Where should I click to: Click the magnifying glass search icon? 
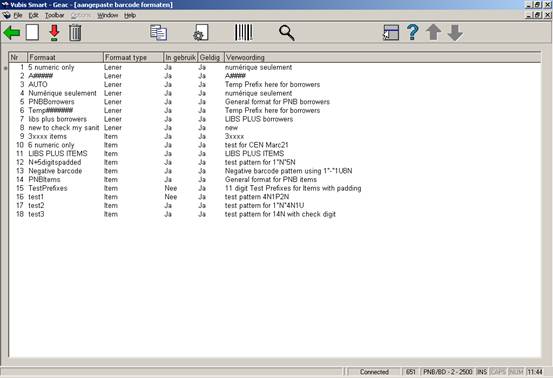[287, 33]
